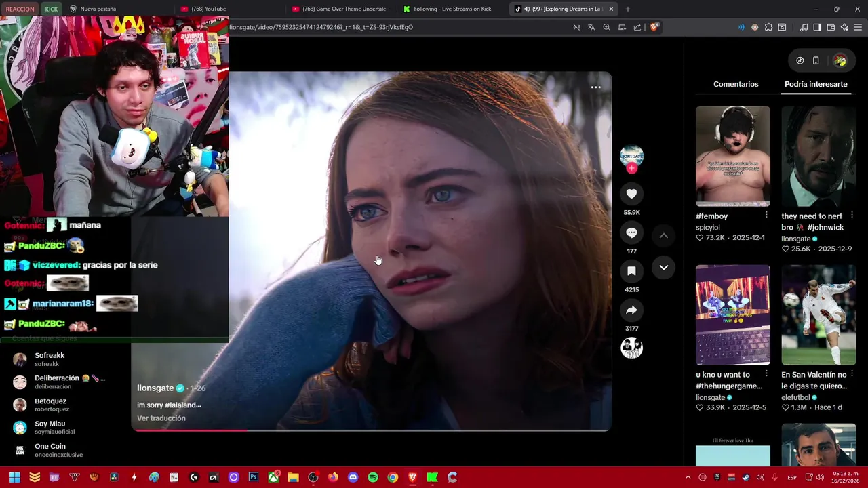Open the video's three-dot options menu
The height and width of the screenshot is (488, 868).
click(x=595, y=87)
